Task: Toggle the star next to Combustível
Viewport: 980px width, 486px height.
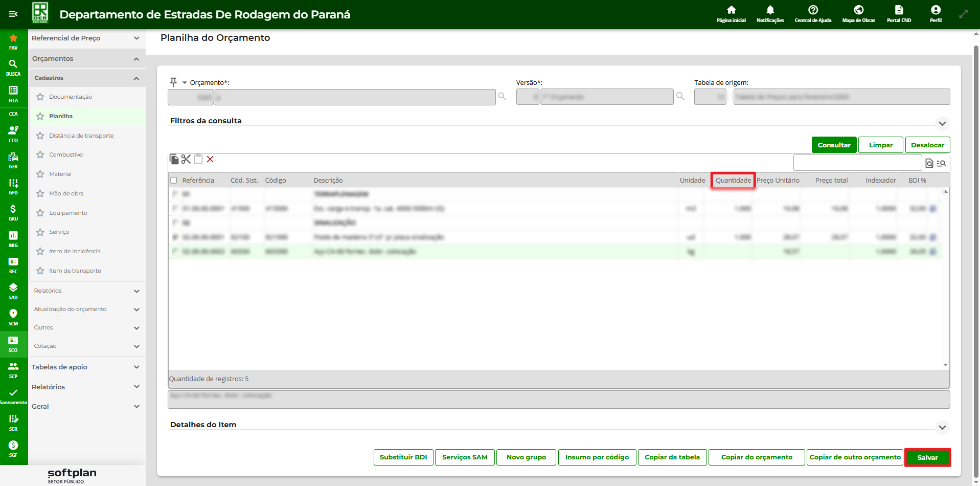Action: tap(40, 154)
